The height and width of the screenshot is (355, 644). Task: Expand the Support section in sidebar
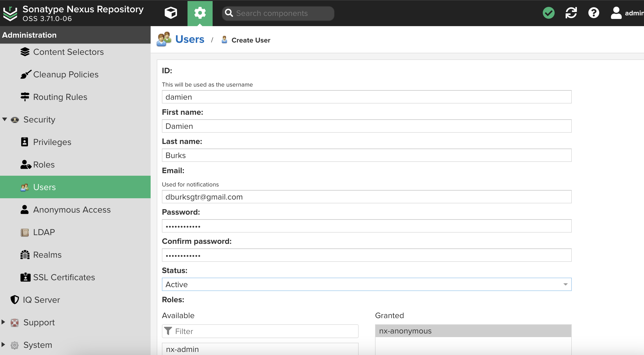click(4, 322)
